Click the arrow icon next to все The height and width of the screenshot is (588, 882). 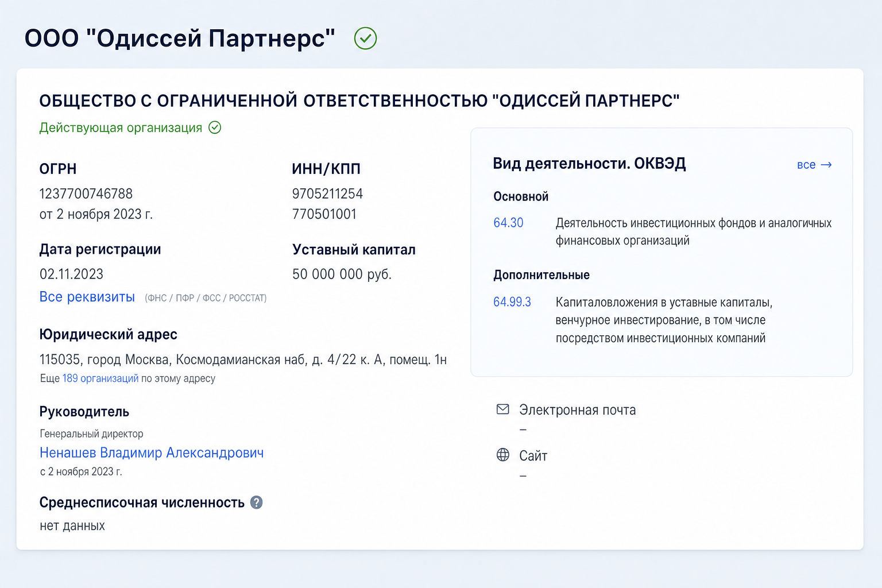[x=826, y=165]
